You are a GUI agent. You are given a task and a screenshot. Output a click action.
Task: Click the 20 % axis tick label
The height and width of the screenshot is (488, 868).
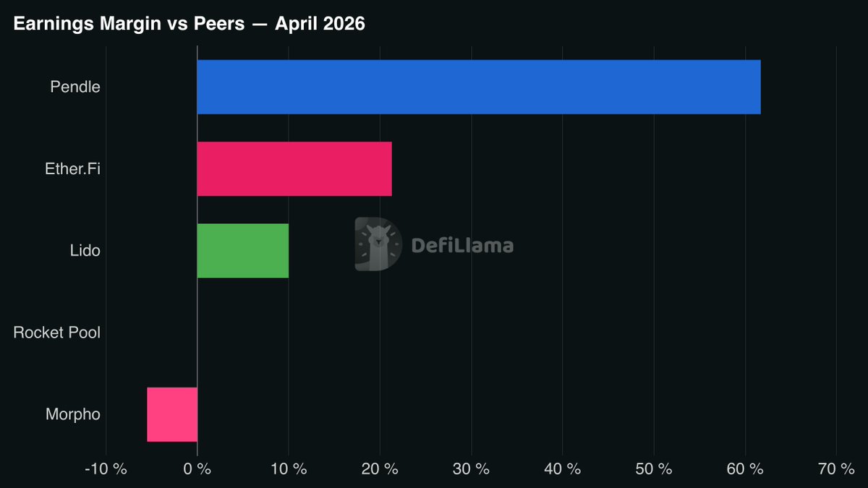pyautogui.click(x=380, y=469)
